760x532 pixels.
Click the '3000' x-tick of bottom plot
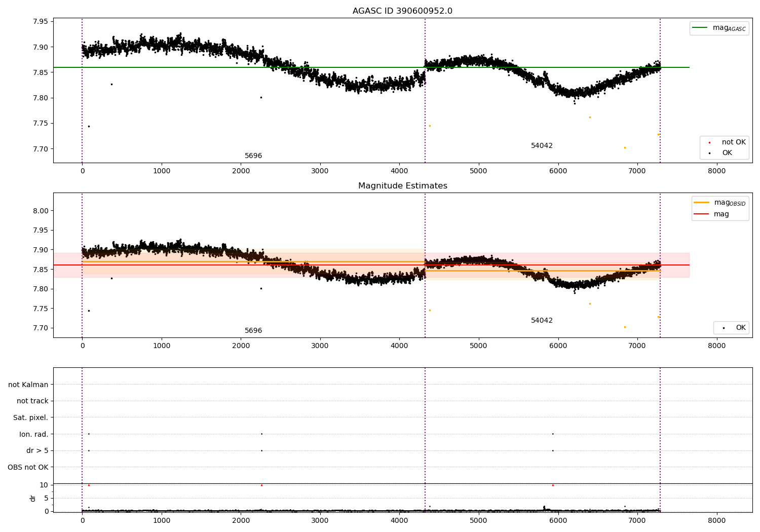(x=320, y=521)
